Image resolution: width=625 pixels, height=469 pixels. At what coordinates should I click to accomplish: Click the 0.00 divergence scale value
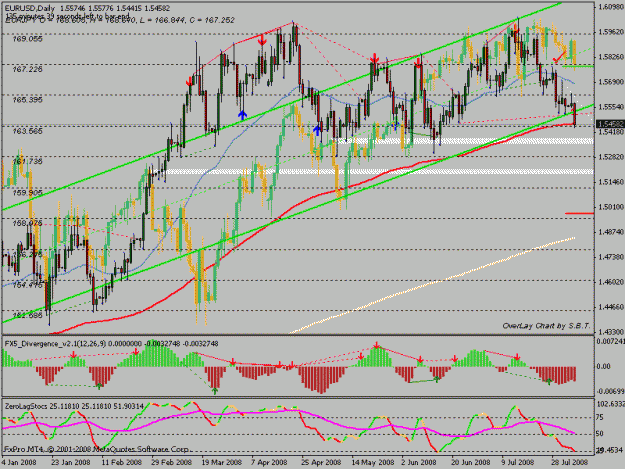coord(604,367)
